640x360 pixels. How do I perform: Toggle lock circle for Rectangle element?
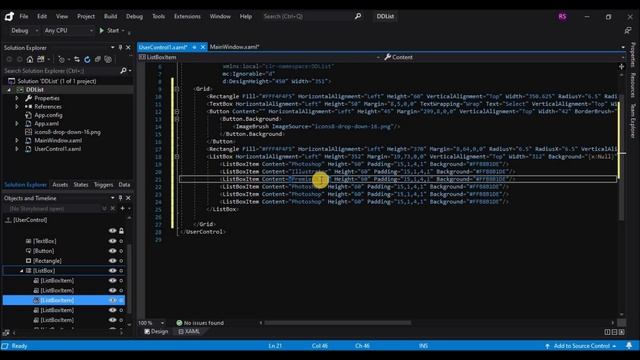tap(121, 261)
